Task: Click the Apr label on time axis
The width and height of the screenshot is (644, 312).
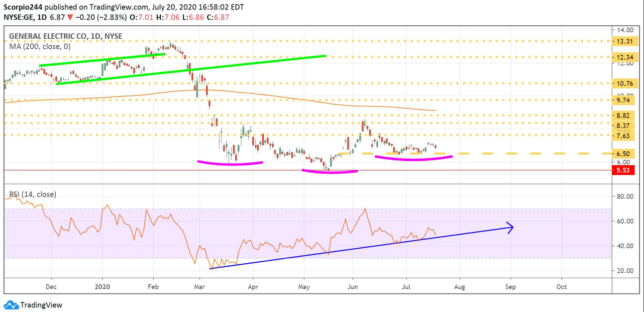Action: point(252,287)
